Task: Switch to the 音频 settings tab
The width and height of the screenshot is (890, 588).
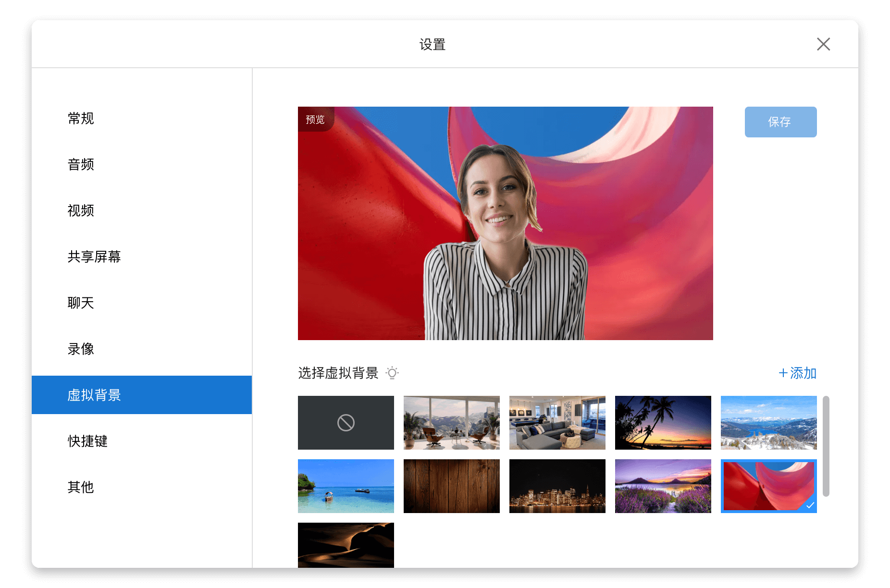Action: [x=81, y=165]
